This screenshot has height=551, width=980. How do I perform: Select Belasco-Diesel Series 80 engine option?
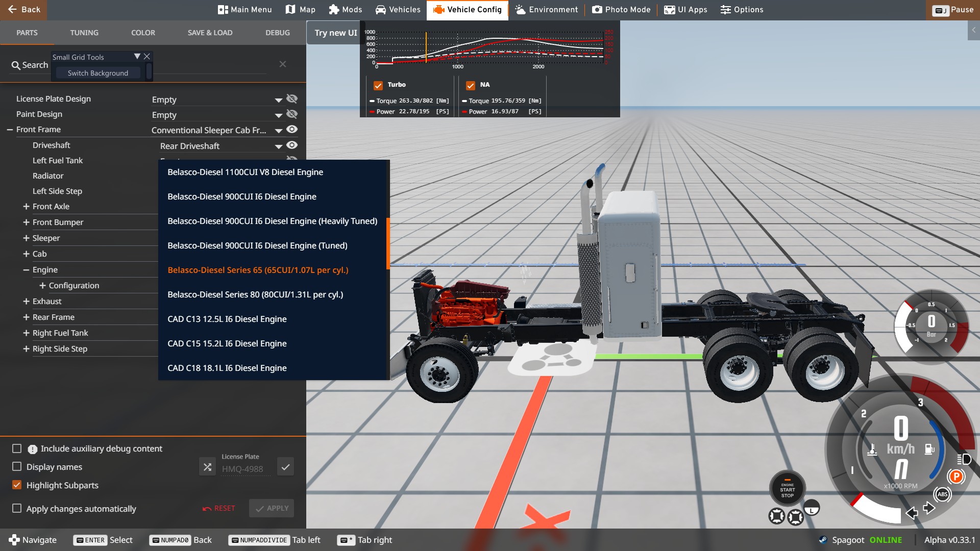pyautogui.click(x=272, y=295)
